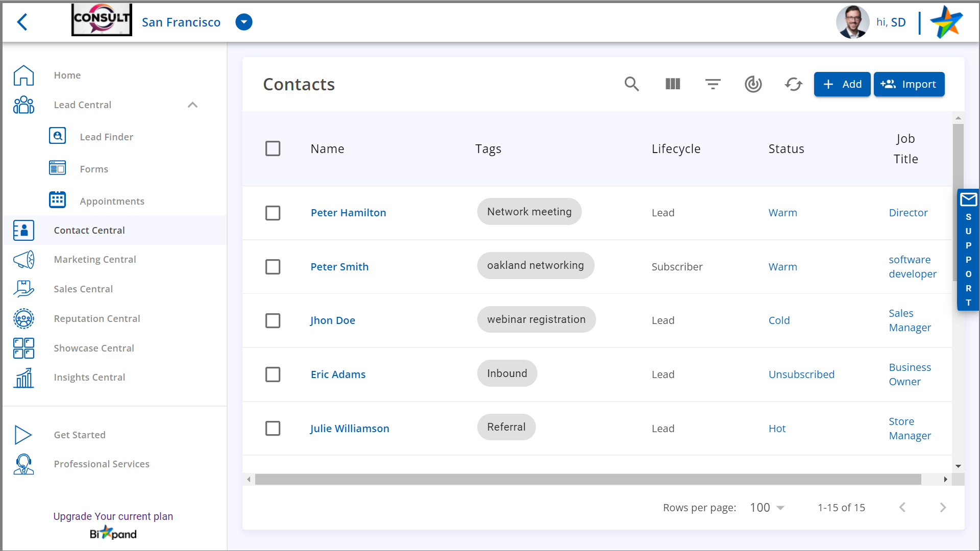Toggle the select-all header checkbox
The height and width of the screenshot is (551, 980).
273,148
